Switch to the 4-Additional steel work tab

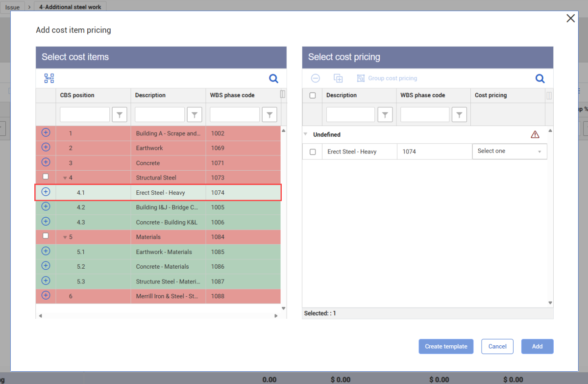pos(71,7)
